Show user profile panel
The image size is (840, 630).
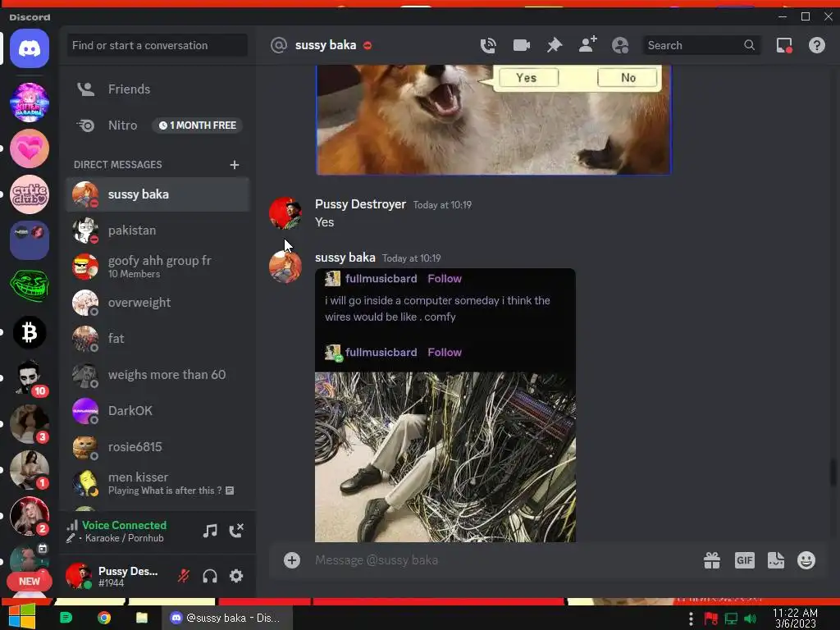[x=620, y=46]
